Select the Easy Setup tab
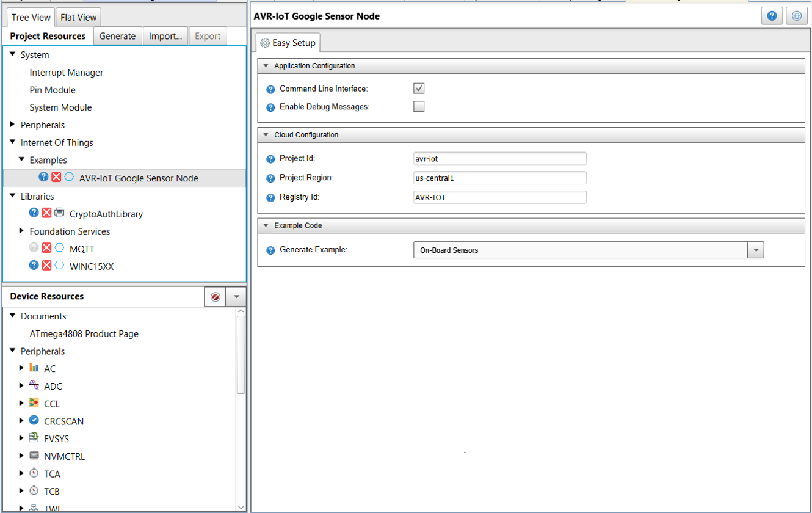The width and height of the screenshot is (812, 513). [288, 43]
